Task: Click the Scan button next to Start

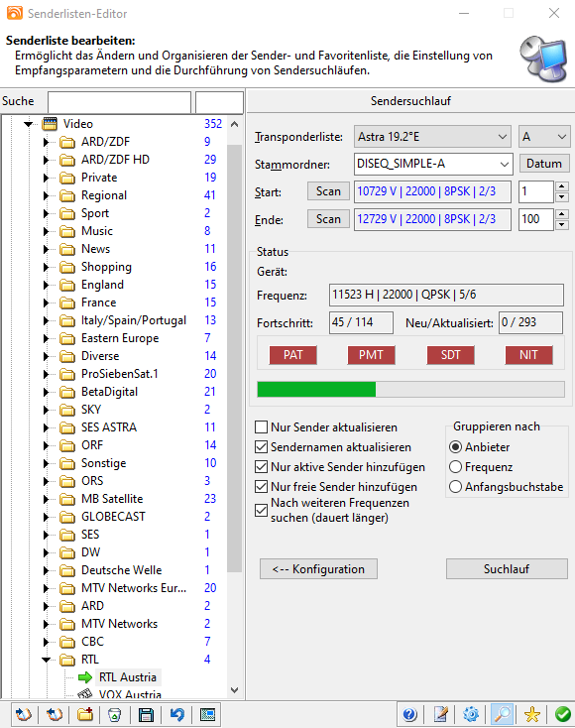Action: [328, 191]
